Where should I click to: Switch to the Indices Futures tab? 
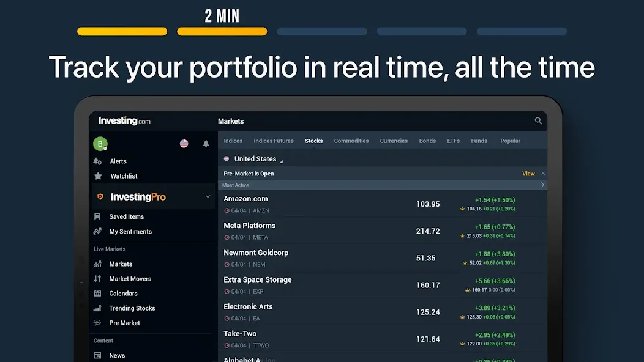274,141
